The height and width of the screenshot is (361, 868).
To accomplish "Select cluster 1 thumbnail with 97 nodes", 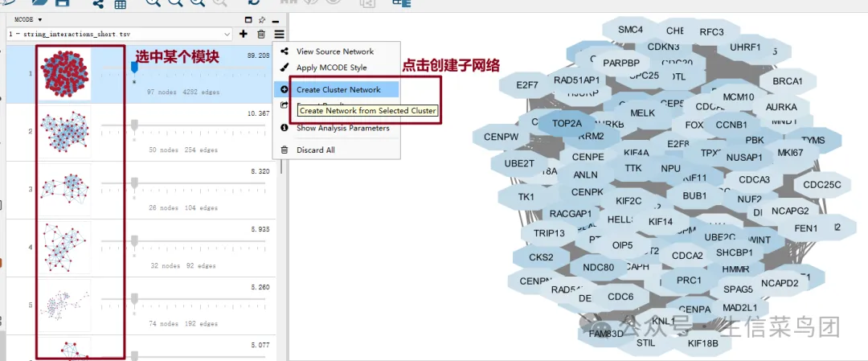I will coord(65,73).
